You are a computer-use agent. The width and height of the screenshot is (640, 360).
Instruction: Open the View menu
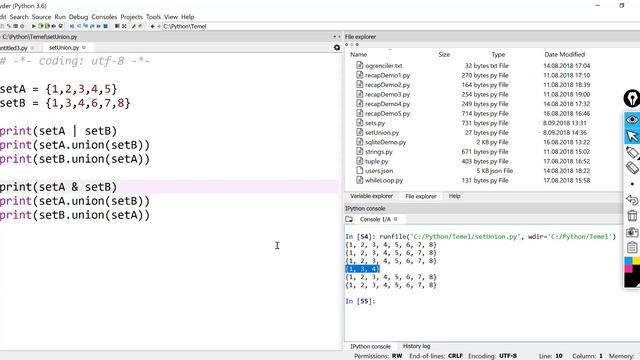(171, 17)
